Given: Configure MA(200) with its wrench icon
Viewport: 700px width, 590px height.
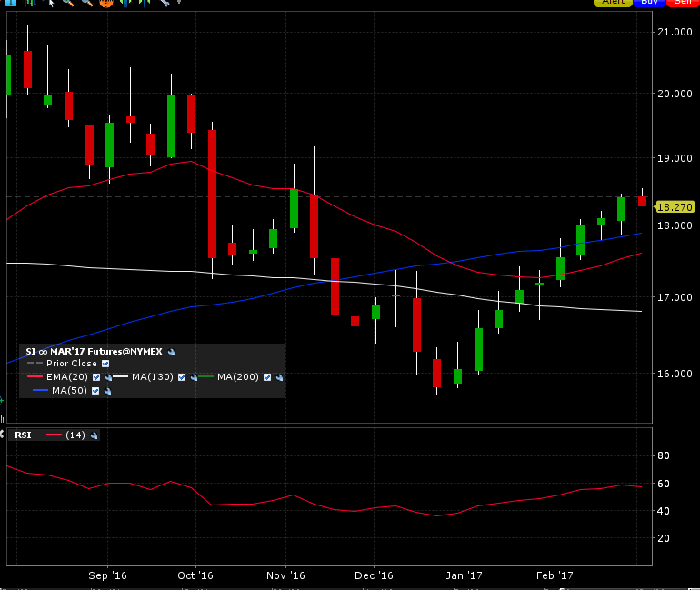Looking at the screenshot, I should (279, 377).
